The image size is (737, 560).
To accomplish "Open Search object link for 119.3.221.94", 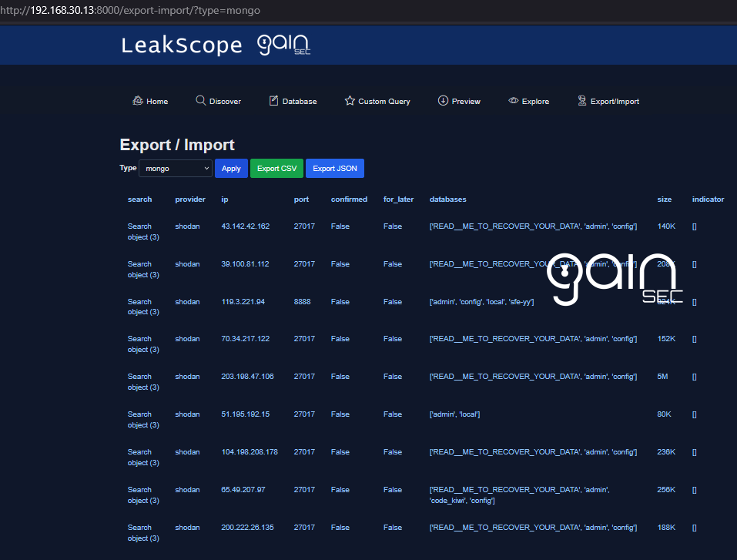I will pyautogui.click(x=143, y=307).
